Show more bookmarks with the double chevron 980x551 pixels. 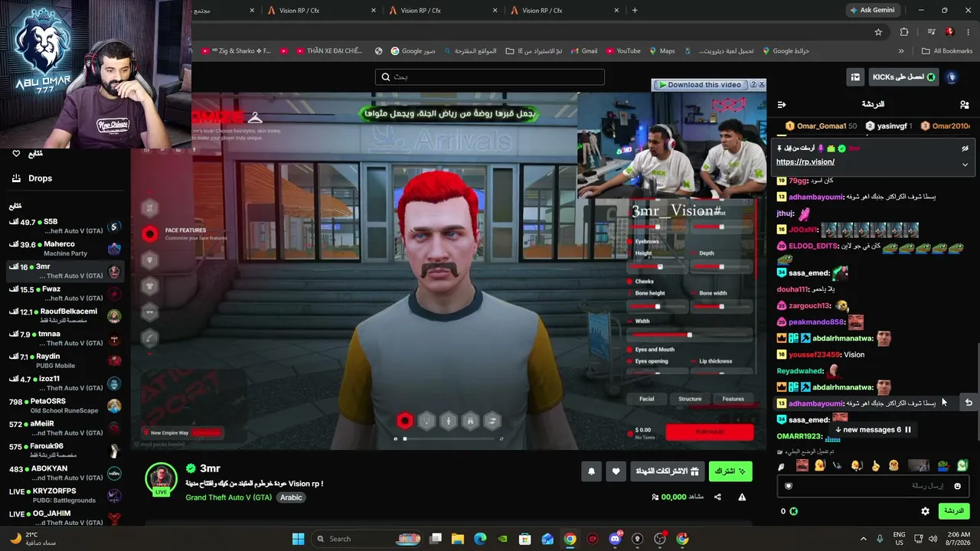pos(901,51)
